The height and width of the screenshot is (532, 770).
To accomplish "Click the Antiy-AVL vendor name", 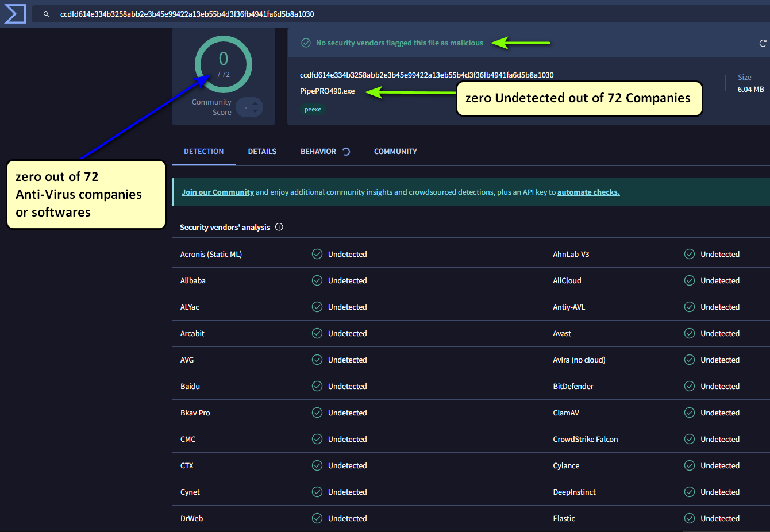I will pos(569,307).
